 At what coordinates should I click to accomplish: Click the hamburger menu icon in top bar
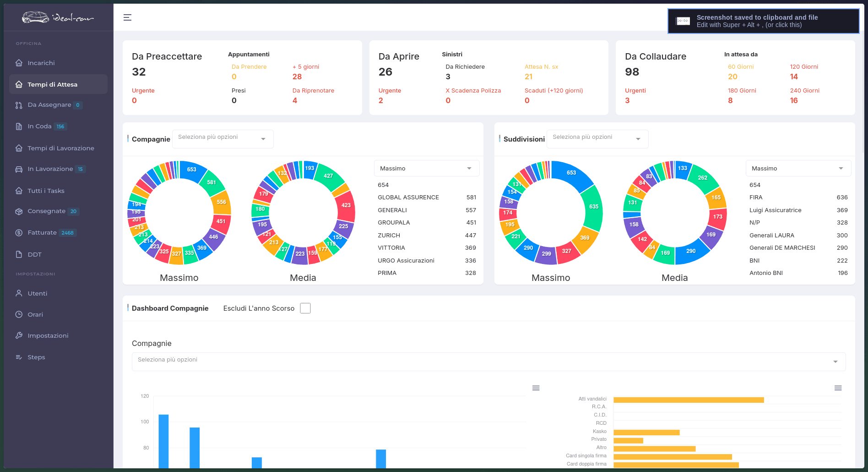pos(127,17)
